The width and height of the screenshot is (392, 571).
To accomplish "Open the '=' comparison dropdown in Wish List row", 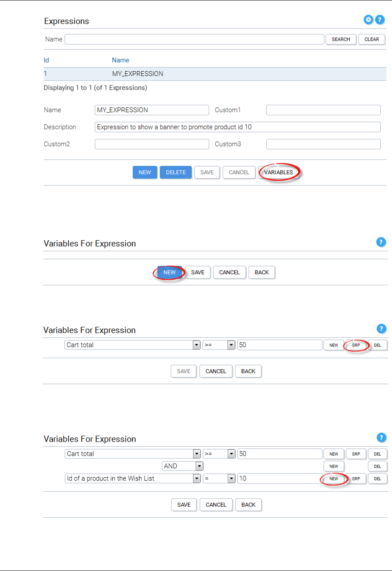I will tap(231, 478).
